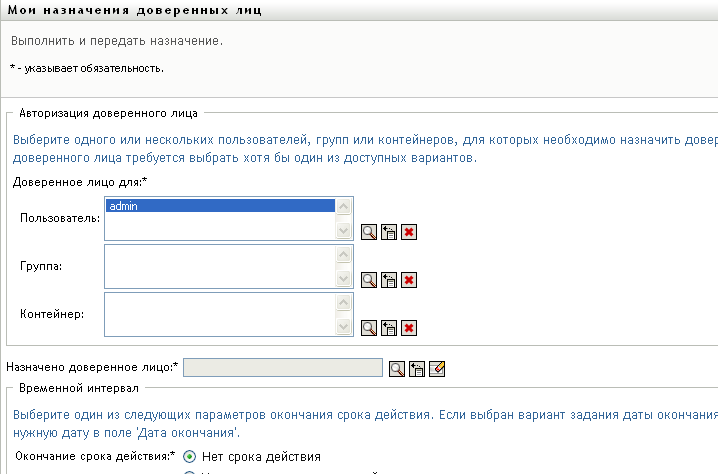
Task: Open history icon for Контейнер list
Action: pos(389,327)
